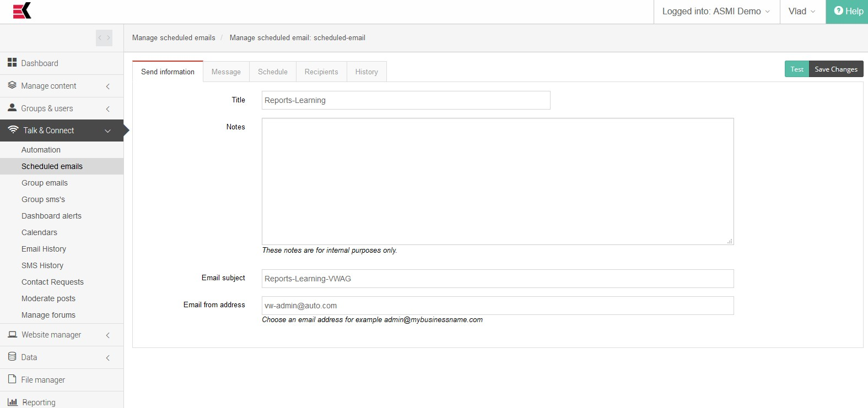Open Manage forums in the sidebar
Viewport: 868px width, 408px height.
(62, 315)
